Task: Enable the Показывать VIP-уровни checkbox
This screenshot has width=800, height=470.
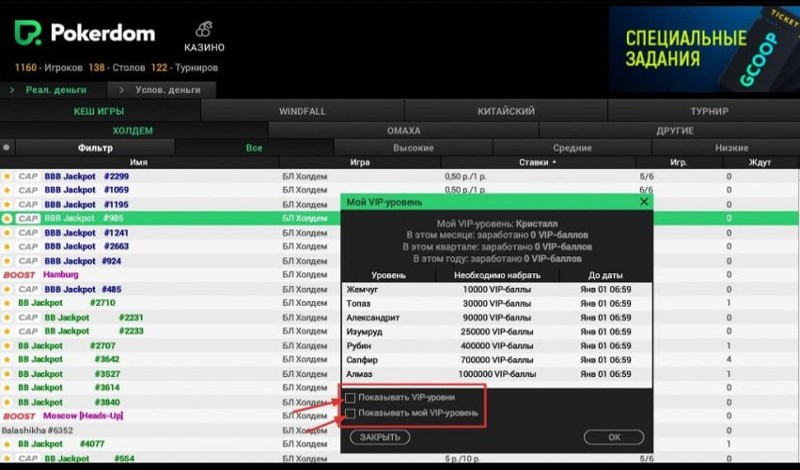Action: click(350, 397)
